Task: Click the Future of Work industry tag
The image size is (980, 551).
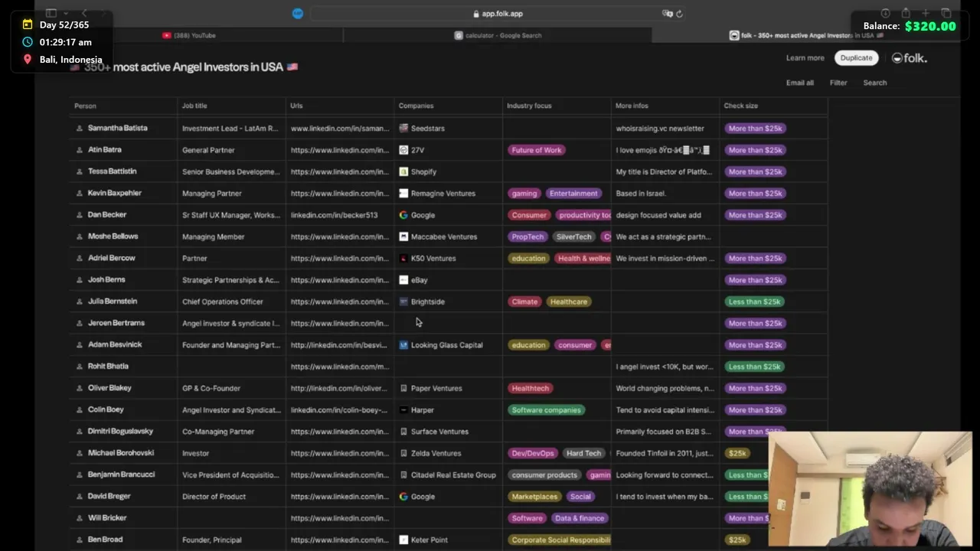Action: pos(537,150)
